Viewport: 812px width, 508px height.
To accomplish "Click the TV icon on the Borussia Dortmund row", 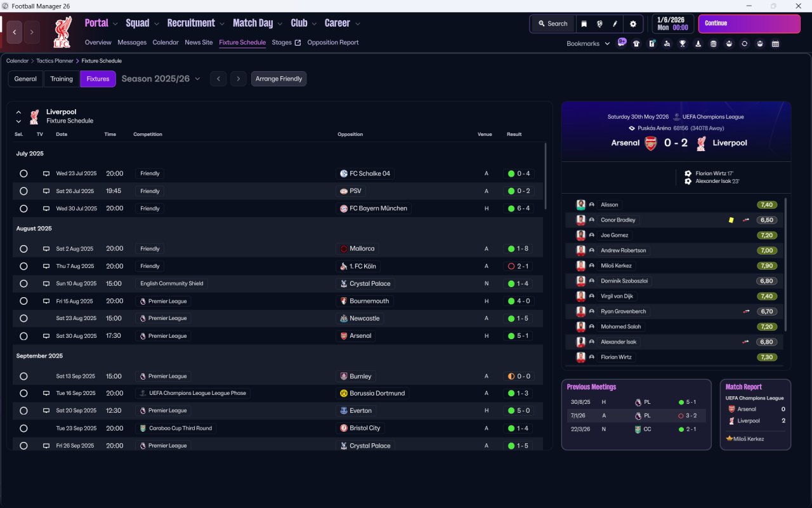I will tap(46, 393).
